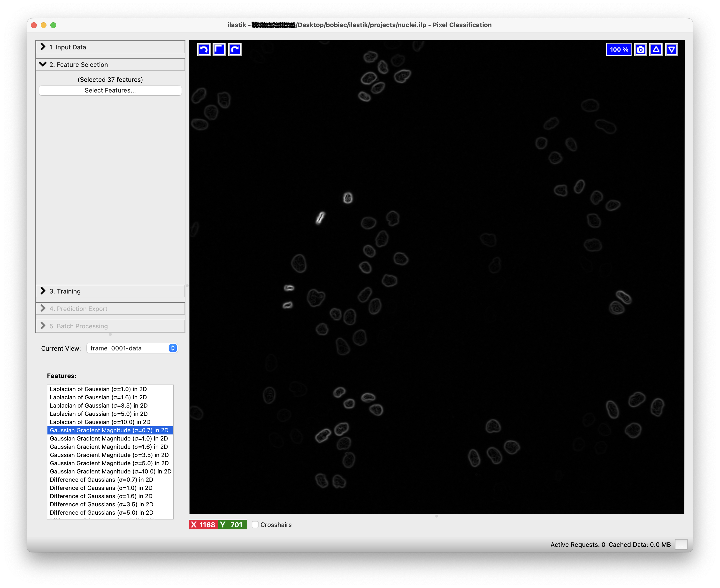Click the Select Features... button
Image resolution: width=720 pixels, height=588 pixels.
110,90
